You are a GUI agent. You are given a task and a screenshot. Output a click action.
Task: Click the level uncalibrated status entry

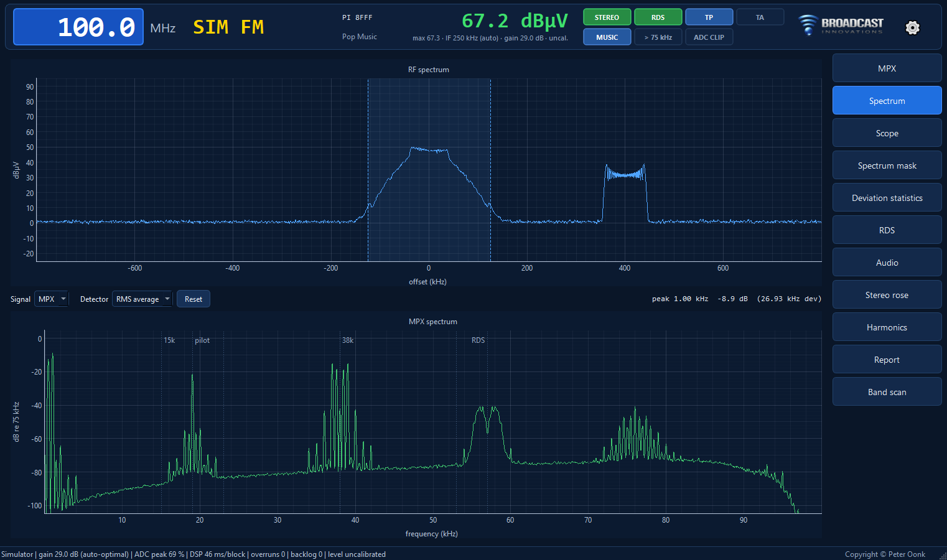[357, 554]
